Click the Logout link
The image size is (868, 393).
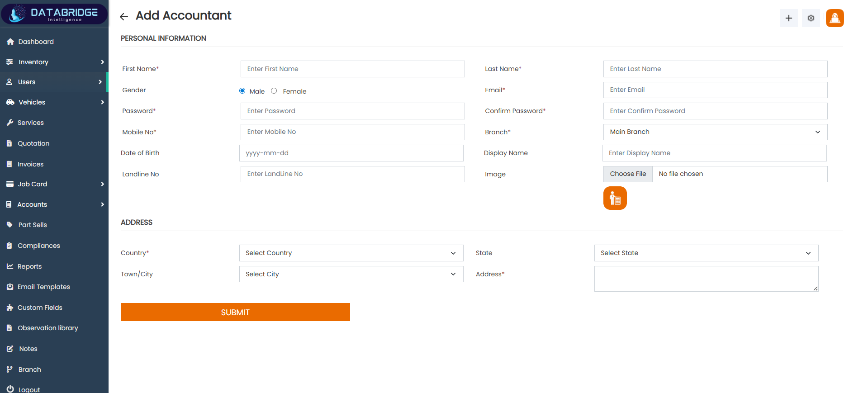(29, 389)
